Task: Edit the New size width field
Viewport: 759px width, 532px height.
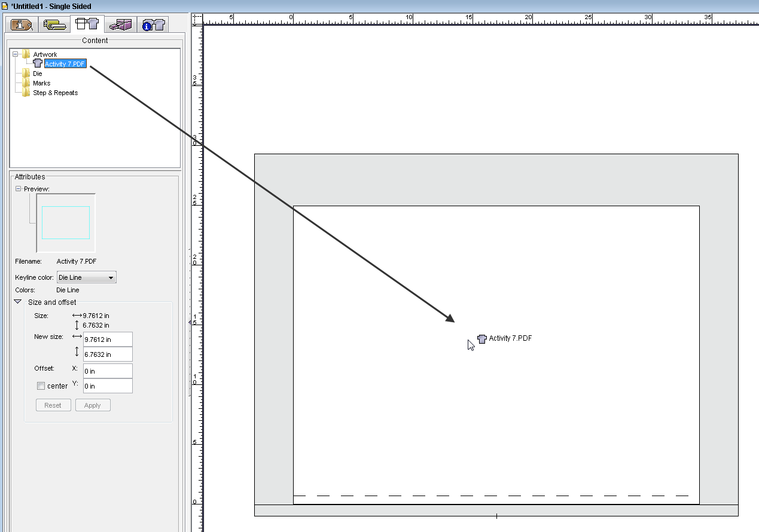Action: [x=108, y=340]
